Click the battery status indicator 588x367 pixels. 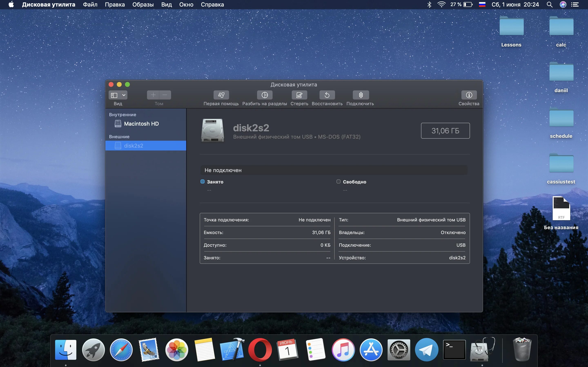(468, 5)
